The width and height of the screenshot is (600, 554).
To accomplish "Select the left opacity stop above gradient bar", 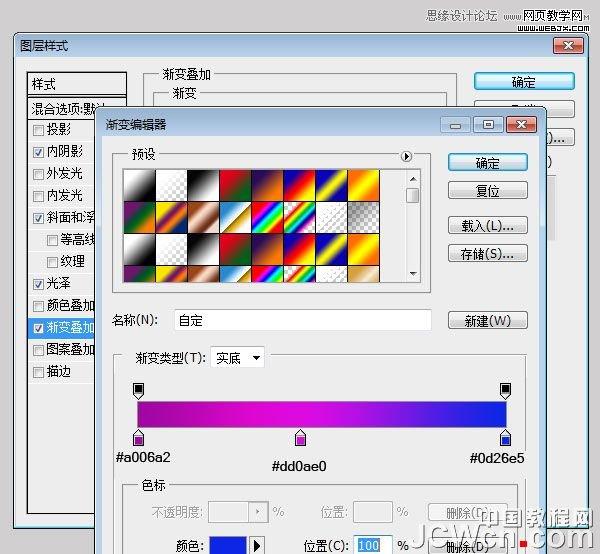I will (138, 390).
